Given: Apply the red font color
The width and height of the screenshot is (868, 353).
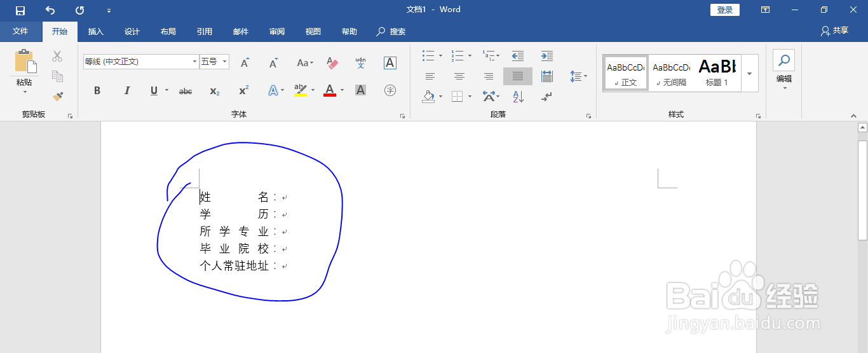Looking at the screenshot, I should pyautogui.click(x=330, y=91).
